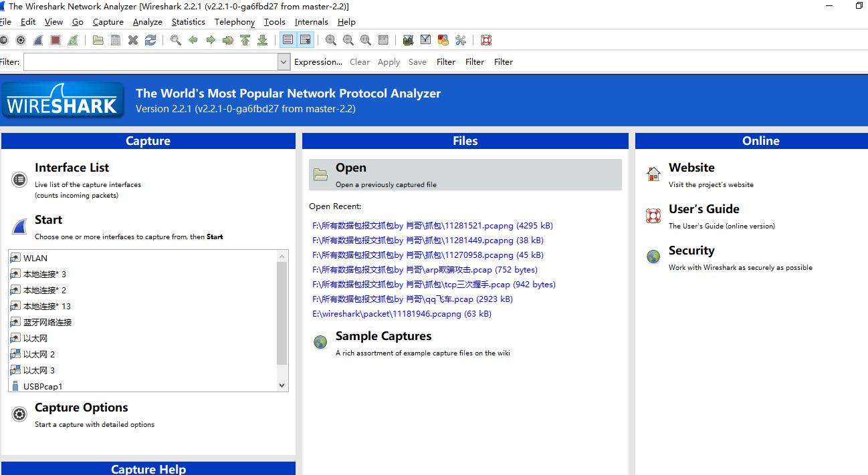Viewport: 868px width, 475px height.
Task: Open the Tools menu
Action: (275, 22)
